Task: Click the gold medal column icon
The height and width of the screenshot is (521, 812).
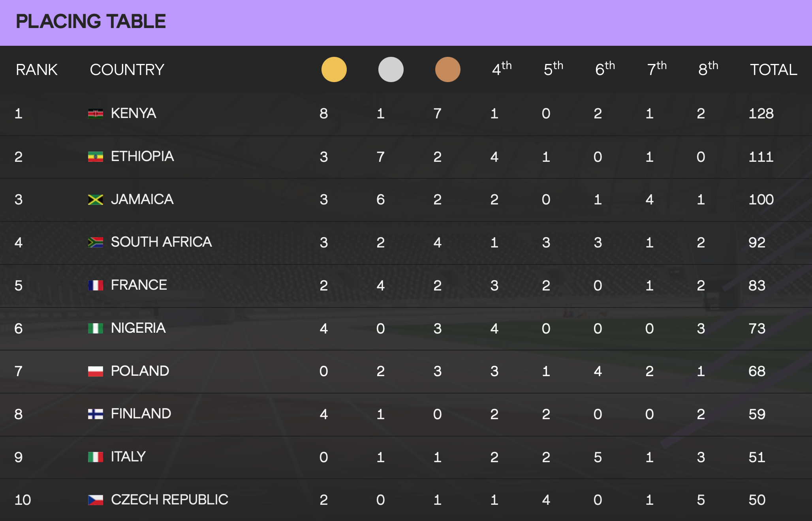Action: point(334,69)
